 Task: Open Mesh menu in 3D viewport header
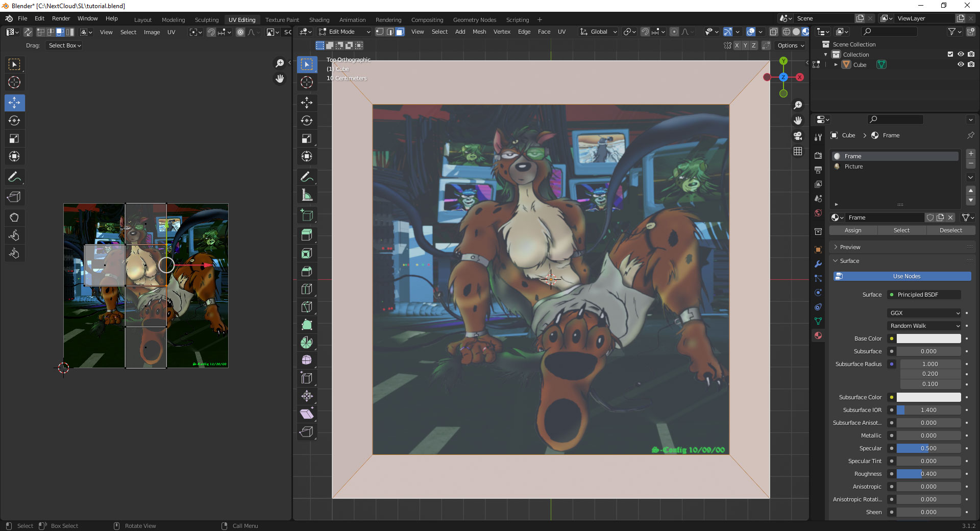click(x=479, y=32)
